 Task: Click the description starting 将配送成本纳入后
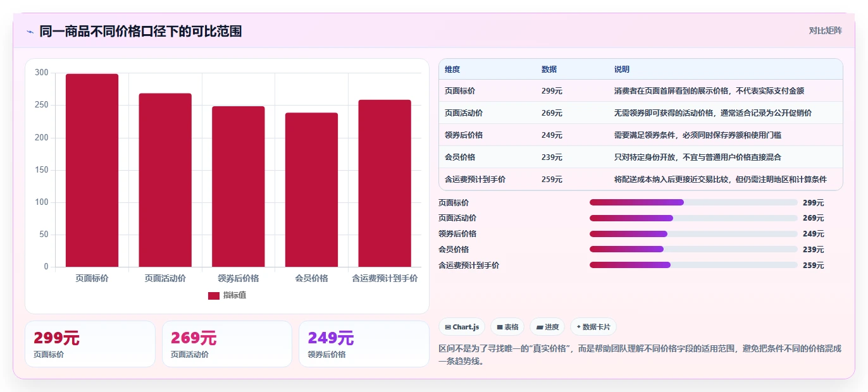pyautogui.click(x=721, y=180)
